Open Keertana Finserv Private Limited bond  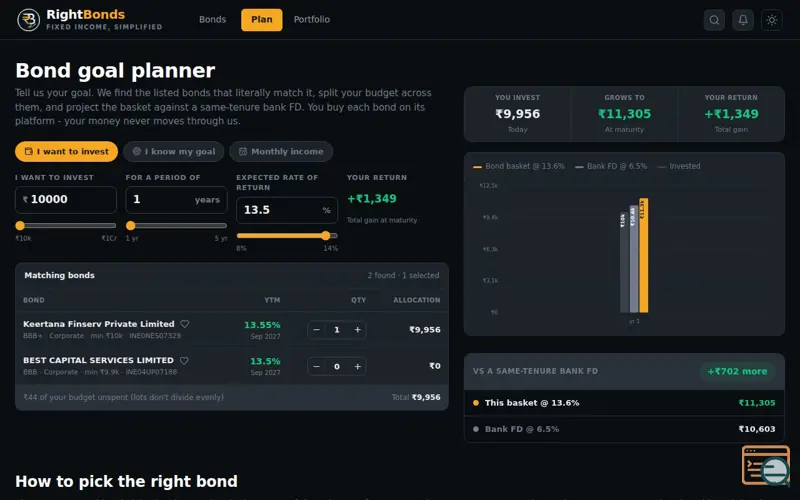point(98,324)
